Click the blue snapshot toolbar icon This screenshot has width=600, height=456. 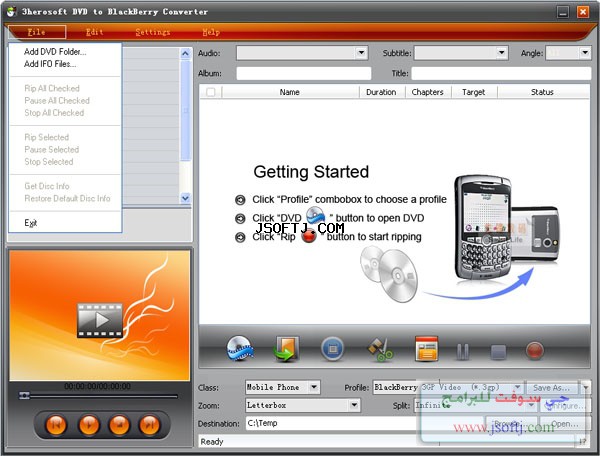click(x=332, y=349)
